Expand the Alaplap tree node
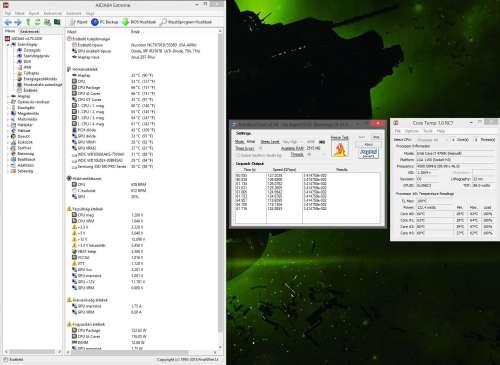This screenshot has height=365, width=500. (x=8, y=96)
